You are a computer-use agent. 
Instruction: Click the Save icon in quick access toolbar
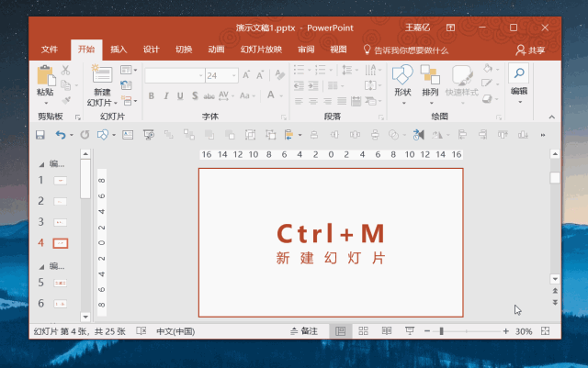point(40,135)
